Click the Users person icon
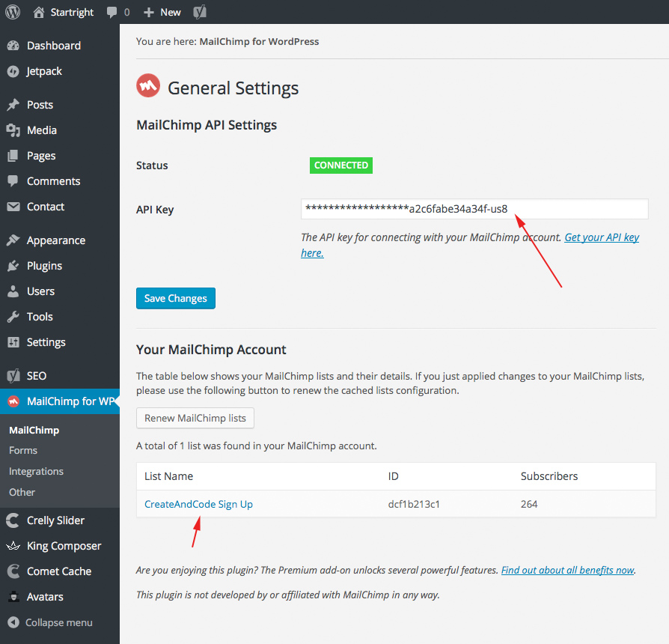Image resolution: width=669 pixels, height=644 pixels. [13, 291]
